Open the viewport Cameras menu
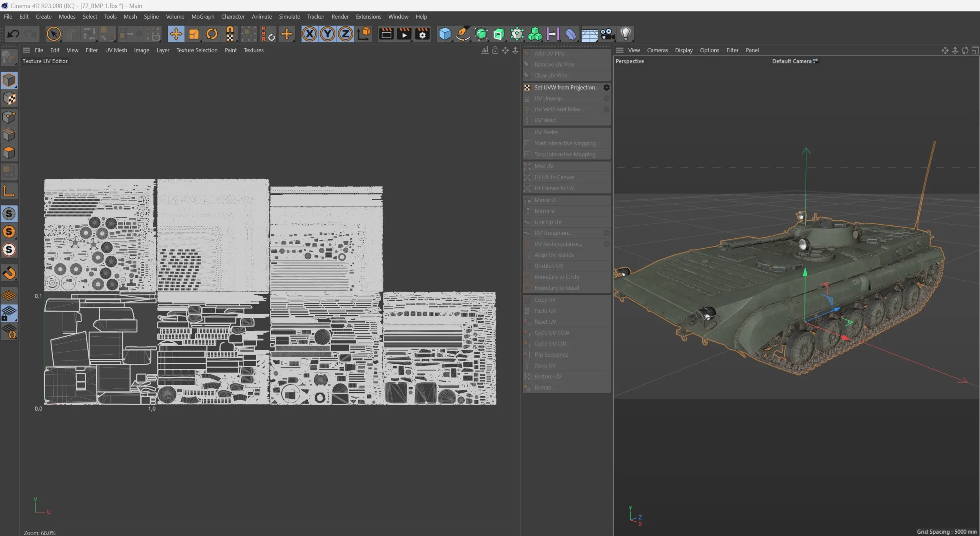This screenshot has width=980, height=536. pos(657,50)
